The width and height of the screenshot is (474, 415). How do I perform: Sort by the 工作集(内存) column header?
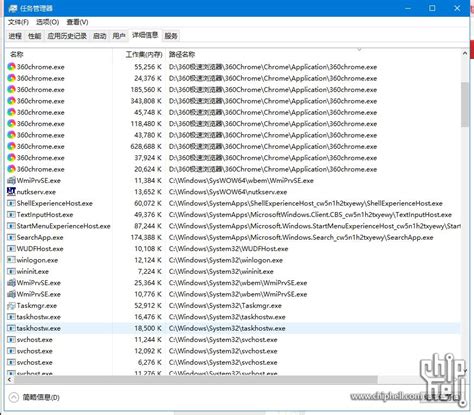click(139, 54)
